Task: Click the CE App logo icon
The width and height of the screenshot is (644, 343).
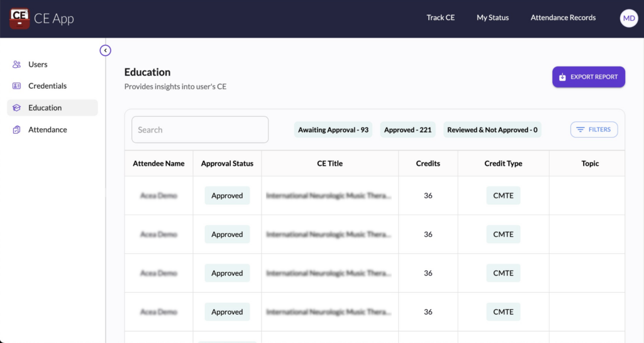Action: click(x=19, y=18)
